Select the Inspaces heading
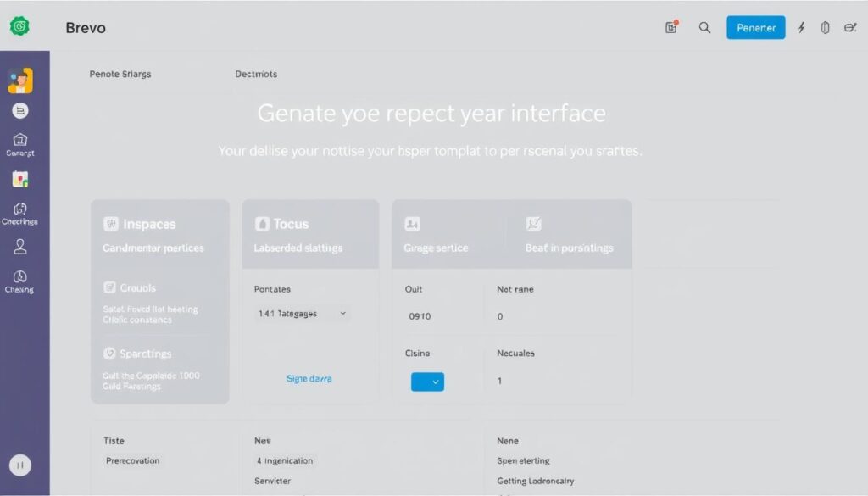 [149, 224]
